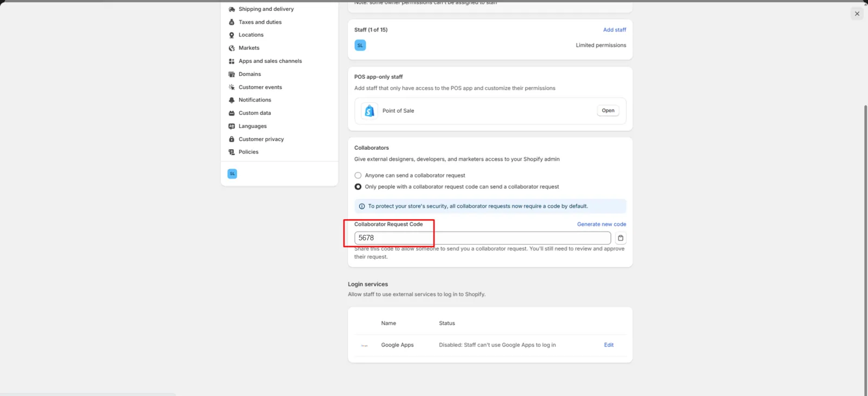Click the Collaborator Request Code input field
Screen dimensions: 868x396
[x=482, y=238]
